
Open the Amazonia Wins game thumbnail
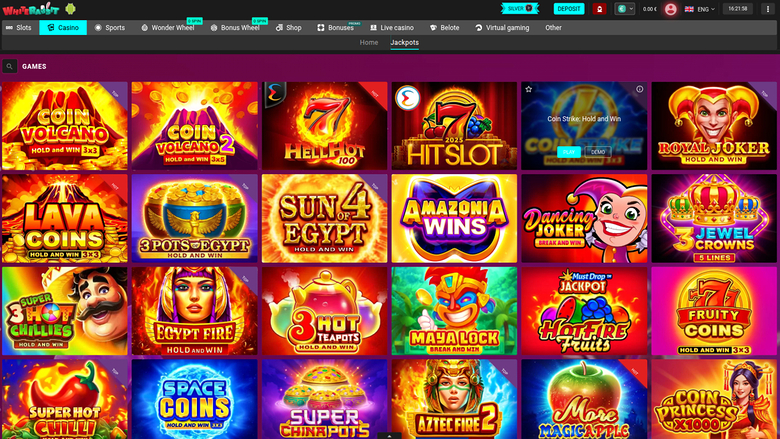pyautogui.click(x=454, y=219)
